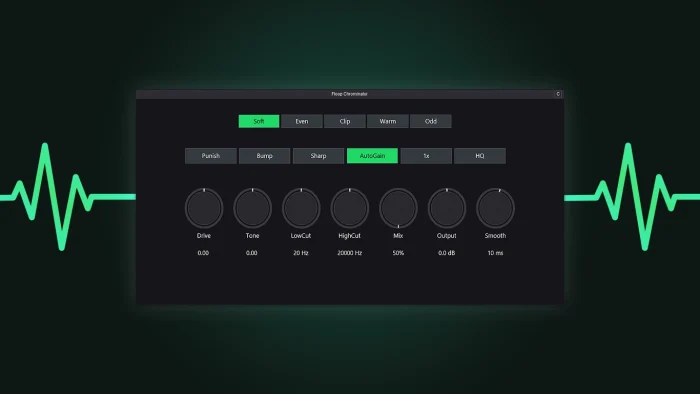
Task: Click the LowCut label
Action: point(301,236)
